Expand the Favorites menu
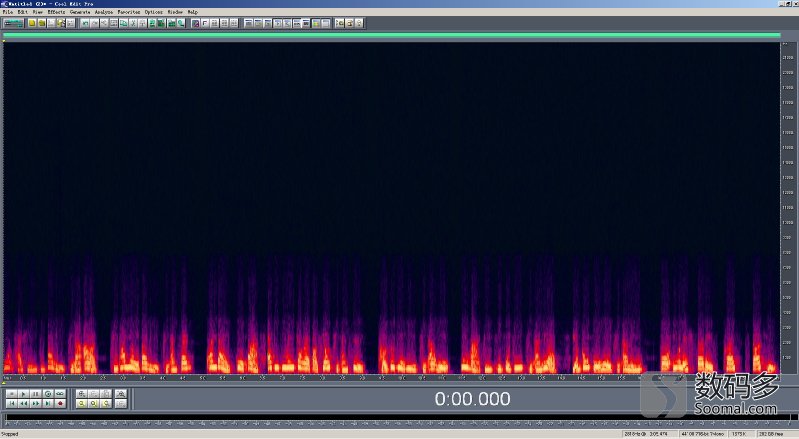This screenshot has height=439, width=799. (129, 12)
